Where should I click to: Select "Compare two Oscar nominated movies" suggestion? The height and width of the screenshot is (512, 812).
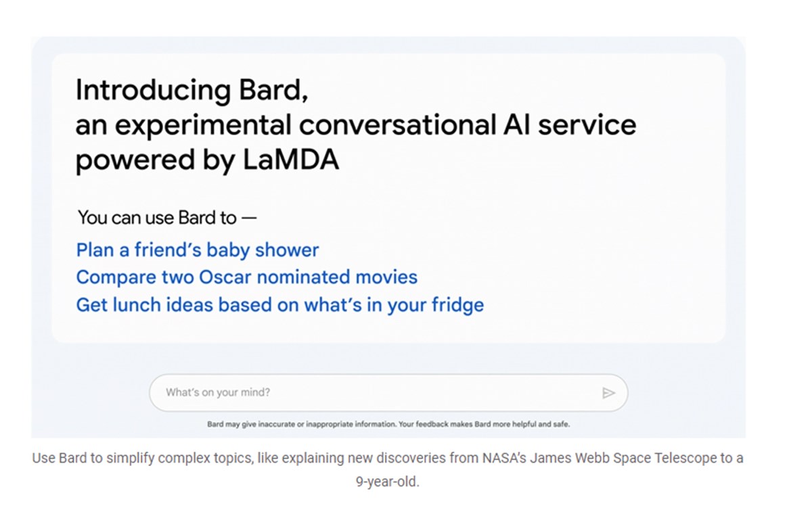(x=247, y=277)
